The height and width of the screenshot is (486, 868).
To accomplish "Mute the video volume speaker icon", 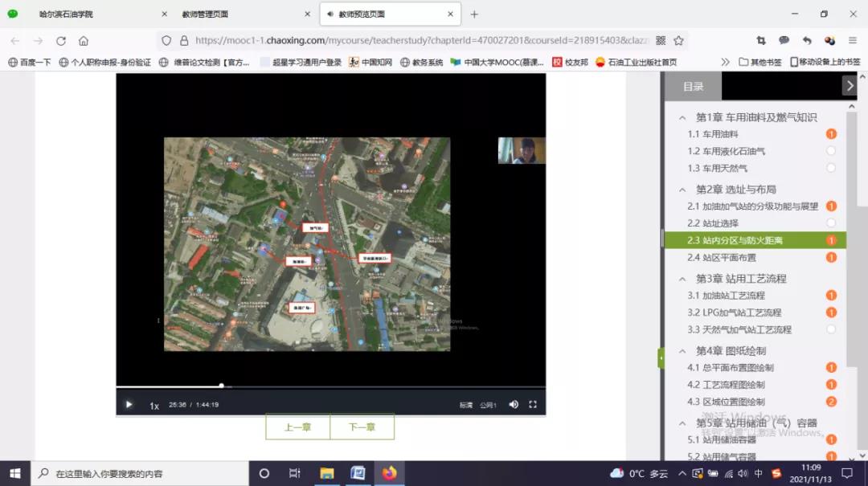I will (x=514, y=405).
